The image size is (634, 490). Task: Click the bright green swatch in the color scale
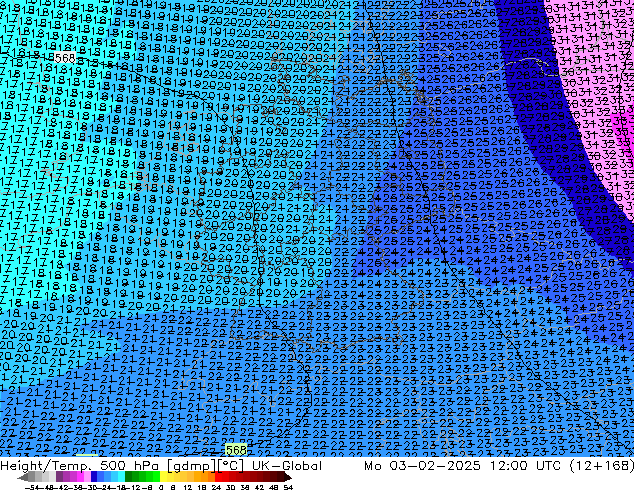[156, 476]
